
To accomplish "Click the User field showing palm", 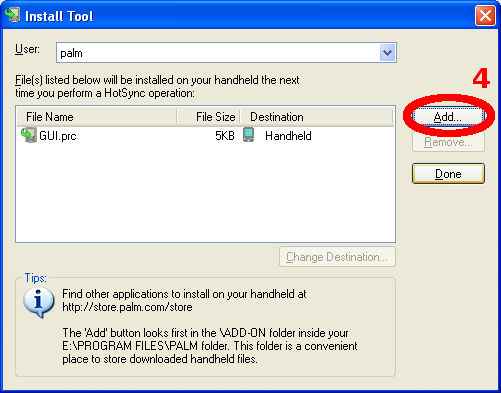I will pyautogui.click(x=226, y=53).
